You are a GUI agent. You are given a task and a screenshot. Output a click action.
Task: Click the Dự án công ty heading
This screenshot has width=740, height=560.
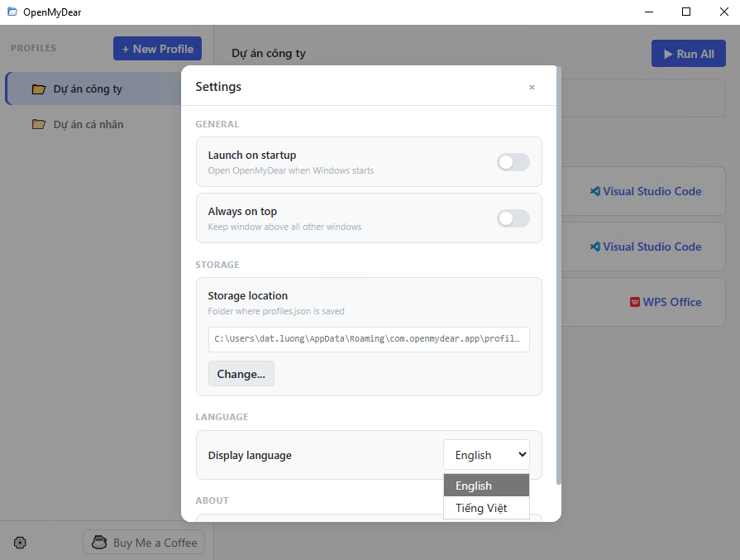(269, 54)
